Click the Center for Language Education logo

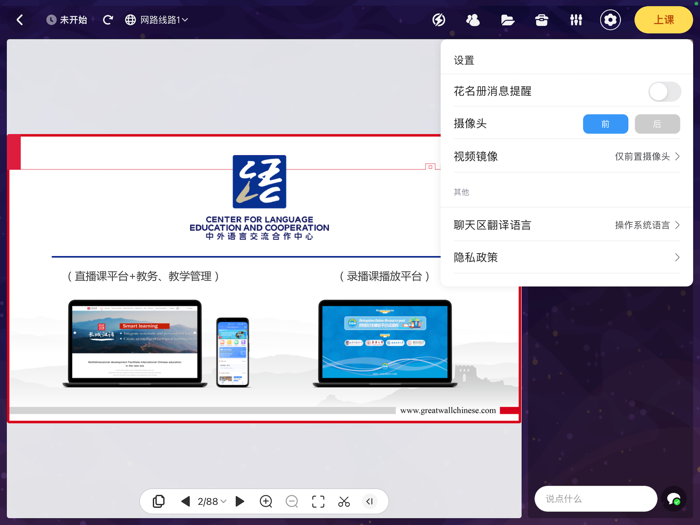click(259, 182)
